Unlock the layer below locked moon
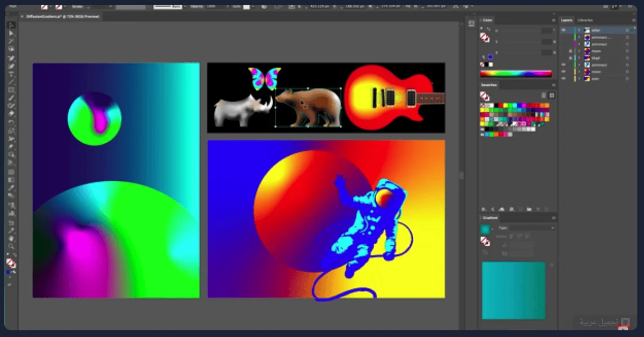This screenshot has height=337, width=644. point(570,57)
